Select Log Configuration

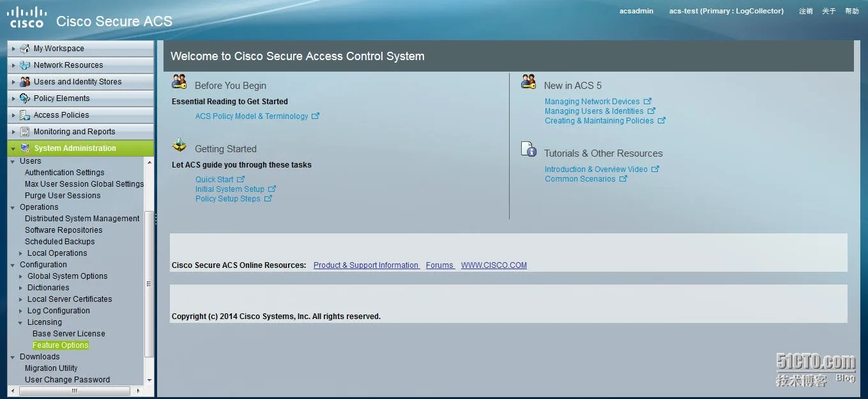(59, 311)
